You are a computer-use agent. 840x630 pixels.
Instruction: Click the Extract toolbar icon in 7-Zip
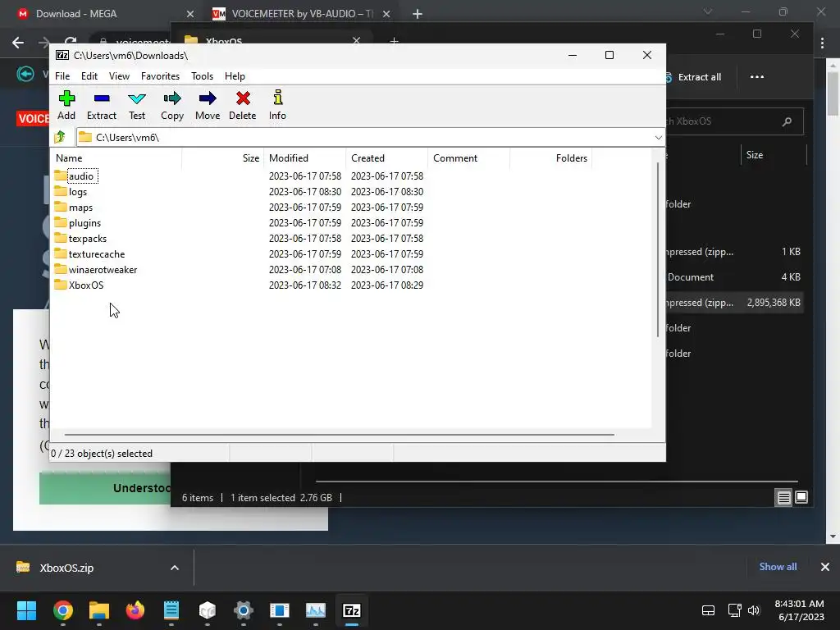pyautogui.click(x=101, y=106)
